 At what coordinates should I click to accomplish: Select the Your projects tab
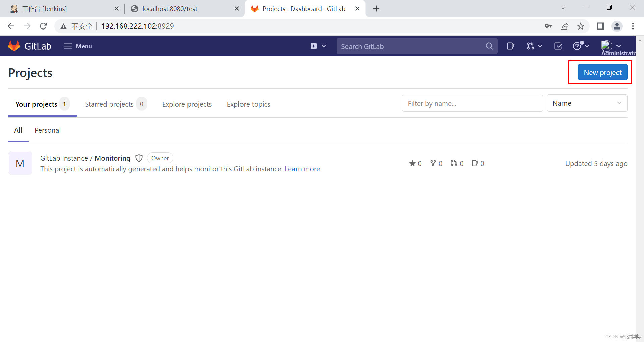tap(43, 104)
